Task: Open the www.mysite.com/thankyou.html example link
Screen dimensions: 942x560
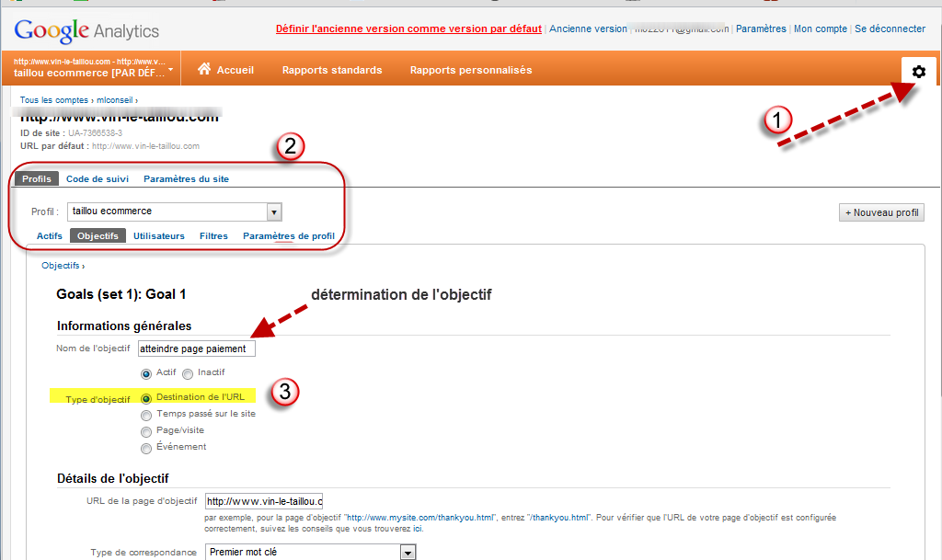Action: tap(420, 518)
